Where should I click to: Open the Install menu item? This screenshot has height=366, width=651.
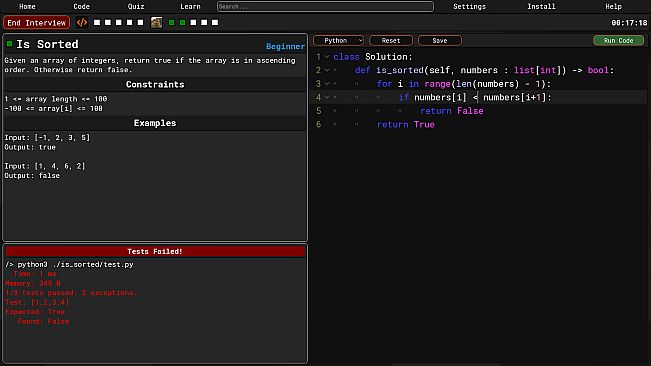coord(541,7)
